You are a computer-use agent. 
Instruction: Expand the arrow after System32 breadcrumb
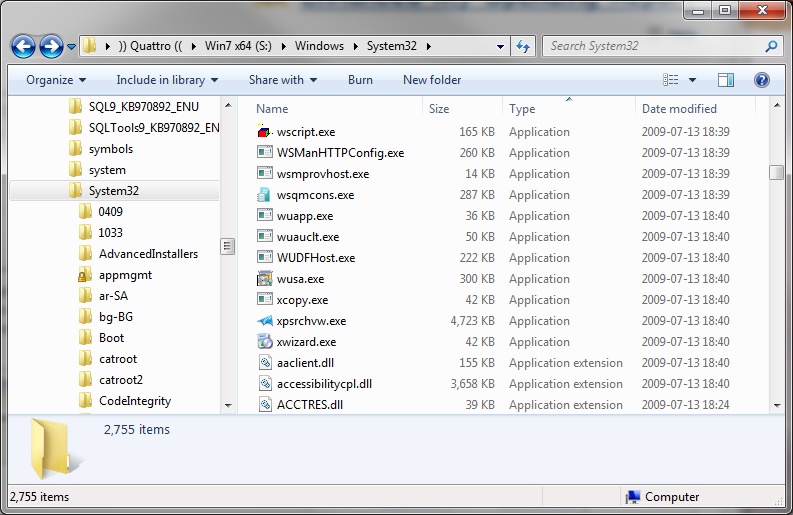428,47
